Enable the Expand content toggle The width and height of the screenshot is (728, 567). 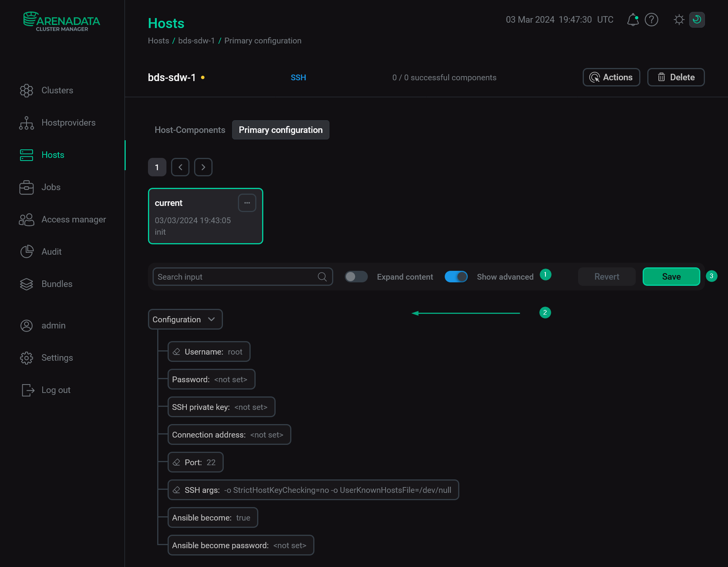(x=356, y=277)
